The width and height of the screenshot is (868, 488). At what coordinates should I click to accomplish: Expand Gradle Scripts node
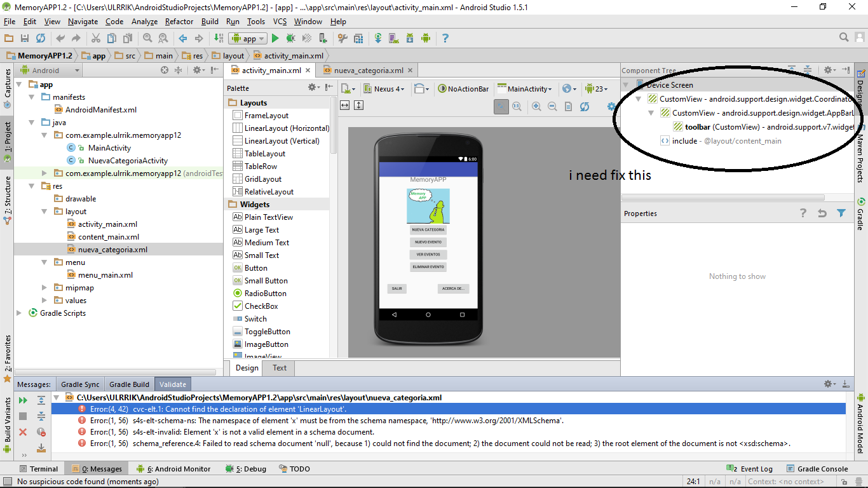tap(19, 313)
